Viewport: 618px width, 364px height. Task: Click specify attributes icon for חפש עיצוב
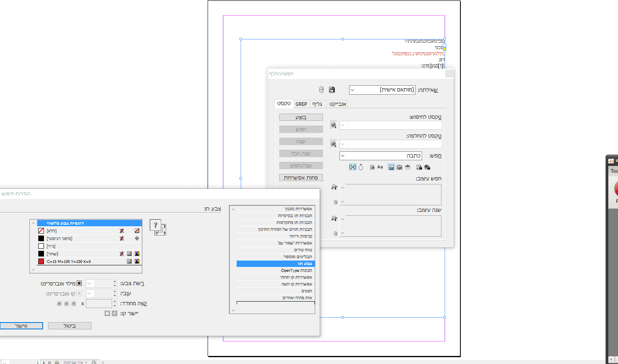coord(334,187)
